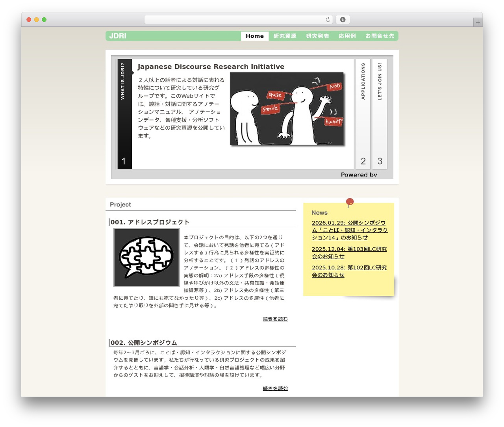This screenshot has width=504, height=427.
Task: Click the Gaze/Smile cartoon illustration
Action: click(x=287, y=109)
